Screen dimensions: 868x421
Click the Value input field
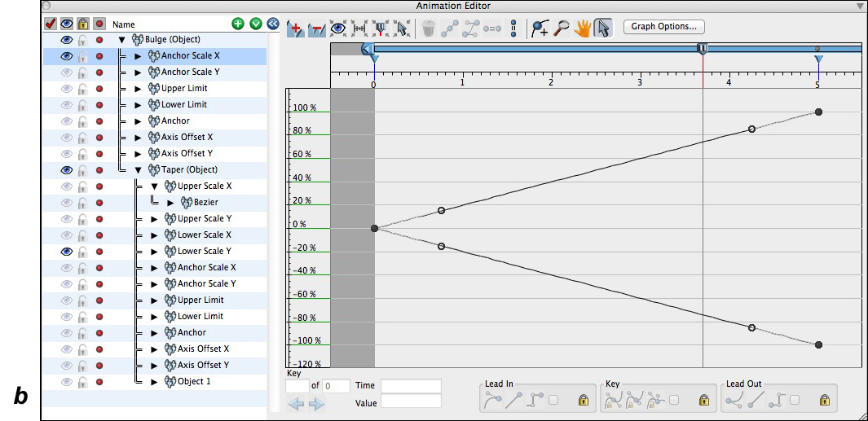pos(411,401)
